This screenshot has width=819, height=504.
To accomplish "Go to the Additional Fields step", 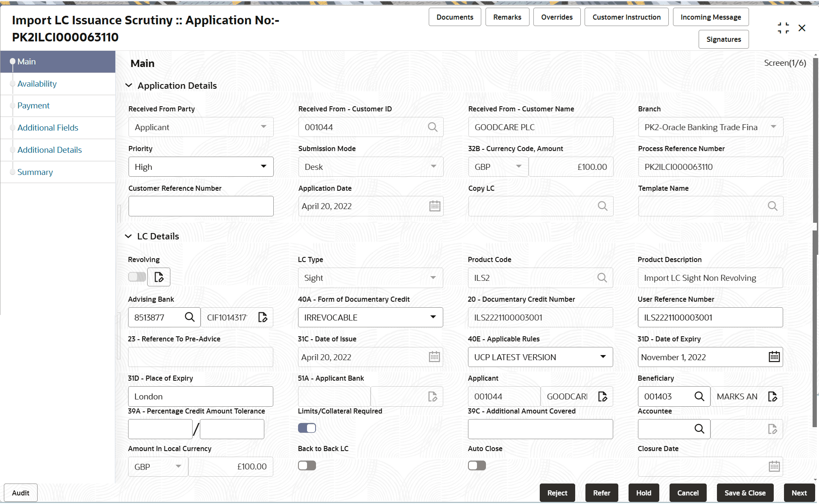I will [x=58, y=128].
